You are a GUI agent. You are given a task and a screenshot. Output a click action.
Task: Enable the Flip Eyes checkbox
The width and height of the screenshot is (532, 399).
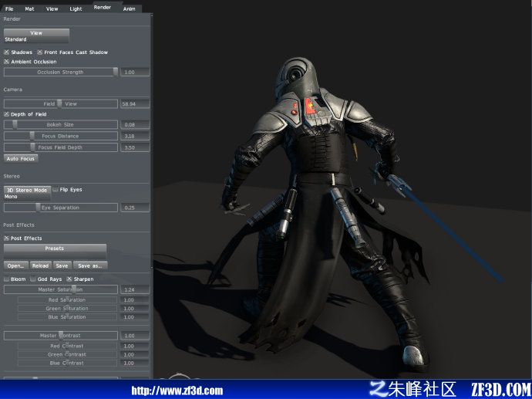56,190
